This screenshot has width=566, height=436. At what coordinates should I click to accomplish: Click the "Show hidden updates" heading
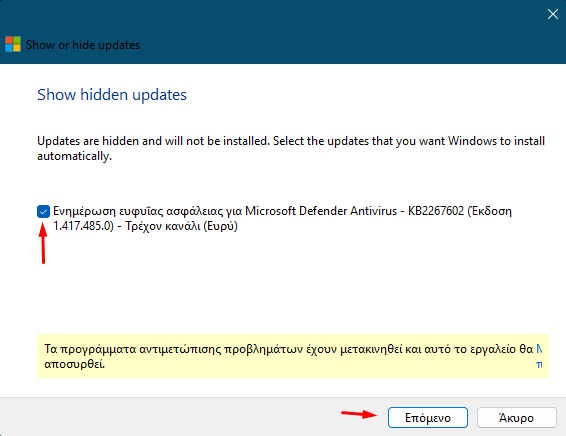tap(112, 95)
